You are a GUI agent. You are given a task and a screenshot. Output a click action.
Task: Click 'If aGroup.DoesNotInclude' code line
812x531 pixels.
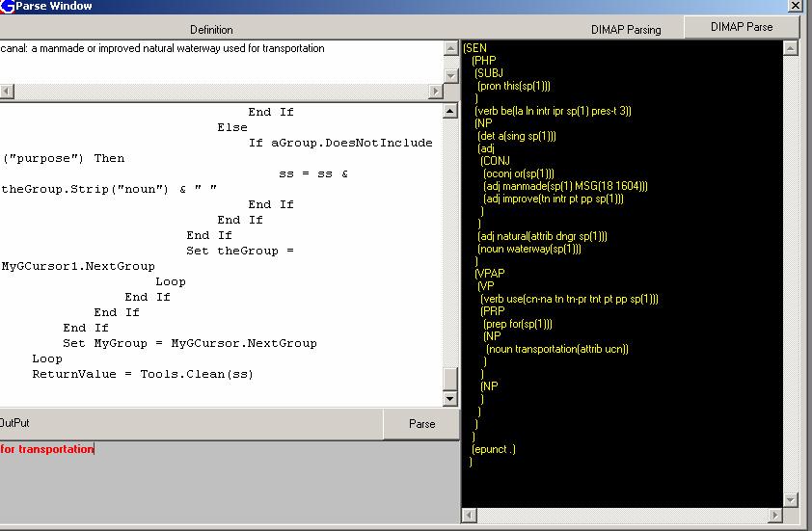[340, 143]
